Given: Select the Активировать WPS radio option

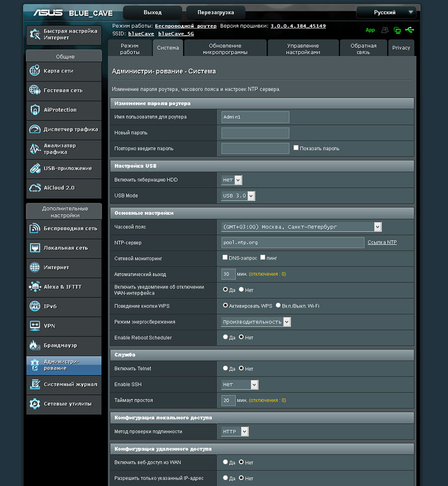Looking at the screenshot, I should coord(225,305).
